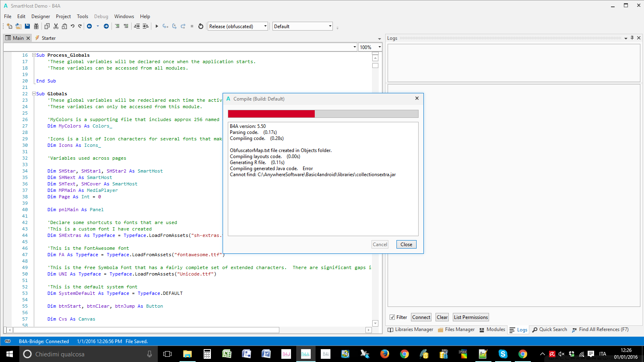Click the blue Save floppy disk icon
Viewport: 644px width, 362px height.
(x=27, y=26)
